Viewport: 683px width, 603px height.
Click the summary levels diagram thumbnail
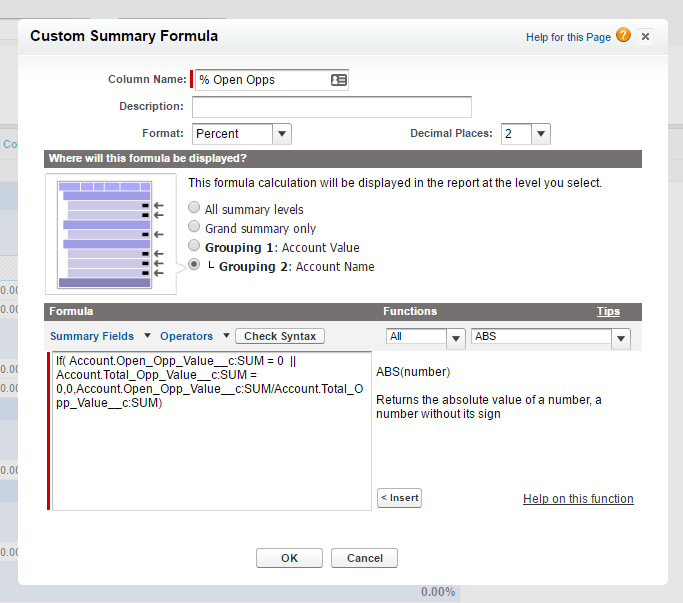(x=111, y=233)
